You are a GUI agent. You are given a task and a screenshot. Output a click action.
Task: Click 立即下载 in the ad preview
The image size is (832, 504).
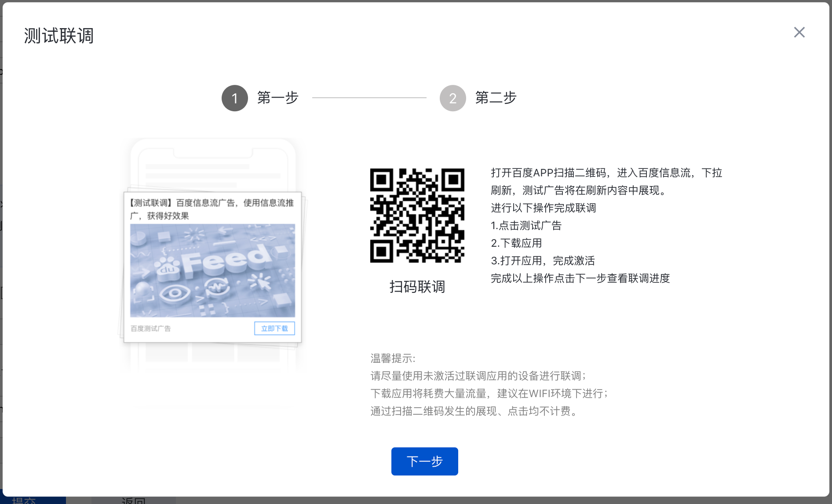pyautogui.click(x=274, y=329)
